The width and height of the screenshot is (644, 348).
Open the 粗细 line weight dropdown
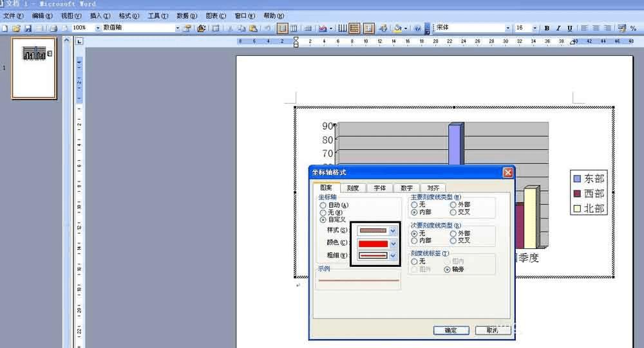(x=393, y=255)
